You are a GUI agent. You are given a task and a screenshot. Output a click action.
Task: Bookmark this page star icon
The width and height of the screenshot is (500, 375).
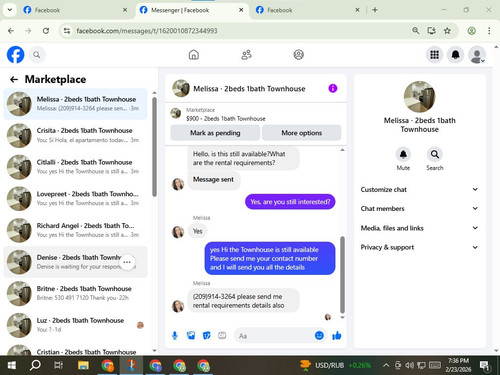coord(447,31)
